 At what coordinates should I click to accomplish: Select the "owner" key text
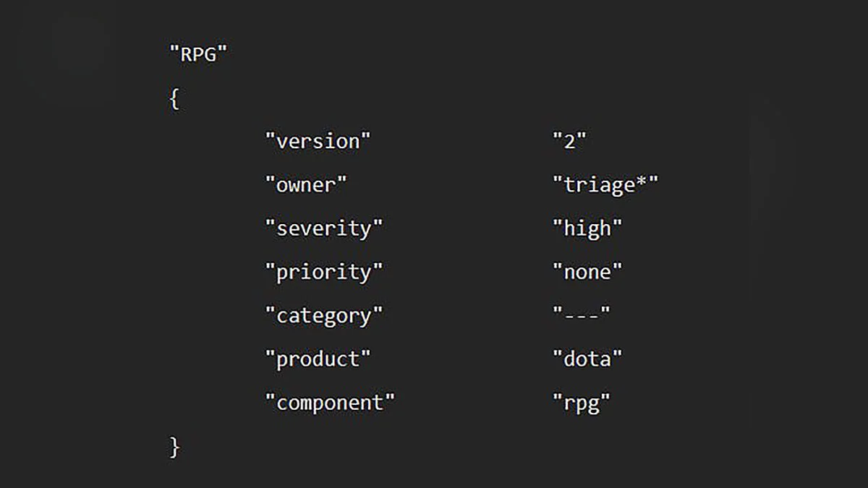click(306, 185)
